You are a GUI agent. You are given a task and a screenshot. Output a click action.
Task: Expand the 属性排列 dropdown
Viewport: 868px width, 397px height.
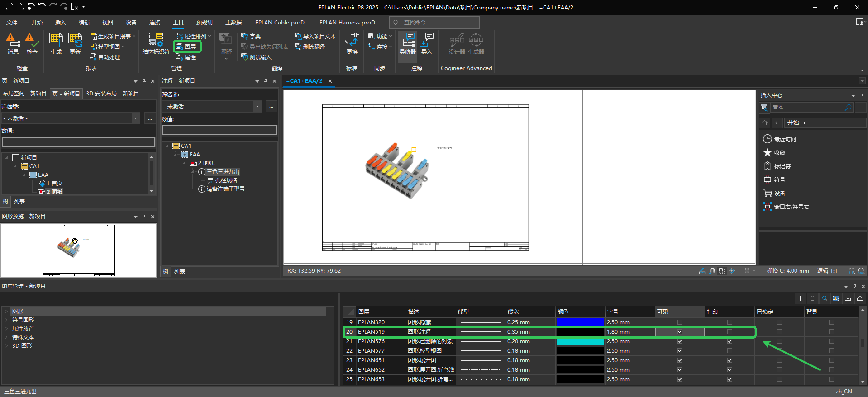pyautogui.click(x=210, y=36)
